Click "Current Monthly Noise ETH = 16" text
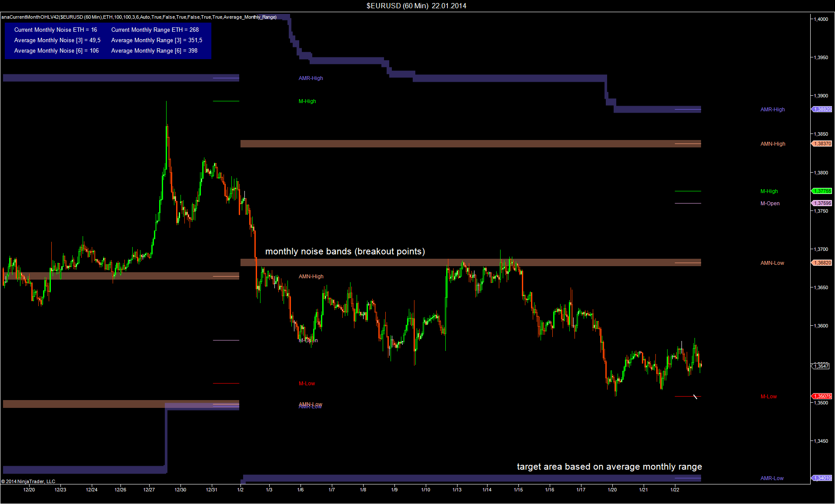Screen dimensions: 835x504 click(x=56, y=30)
